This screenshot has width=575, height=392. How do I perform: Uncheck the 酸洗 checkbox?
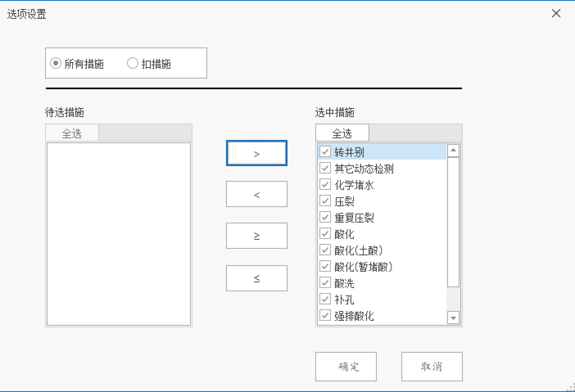click(x=325, y=282)
